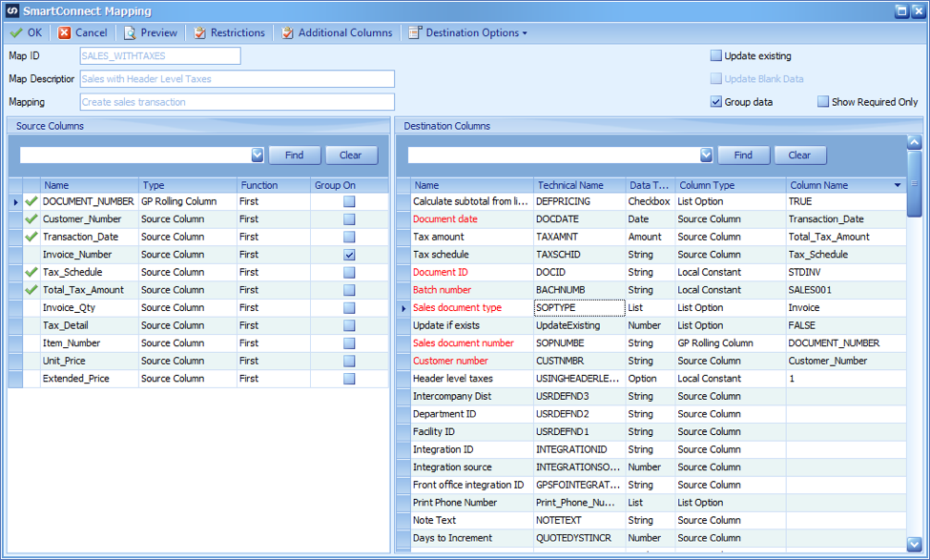Click green checkmark beside Total_Tax_Amount row

[31, 290]
